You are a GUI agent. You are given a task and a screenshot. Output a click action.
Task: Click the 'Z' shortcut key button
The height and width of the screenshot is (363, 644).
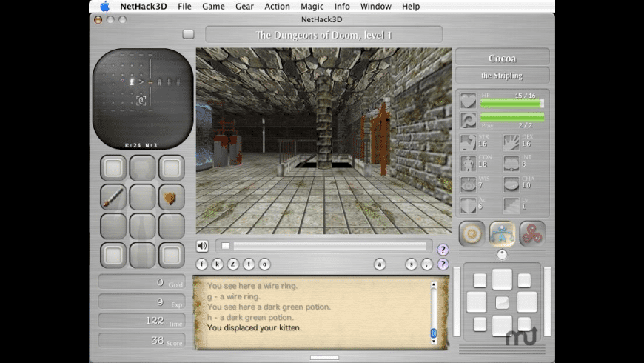click(233, 264)
